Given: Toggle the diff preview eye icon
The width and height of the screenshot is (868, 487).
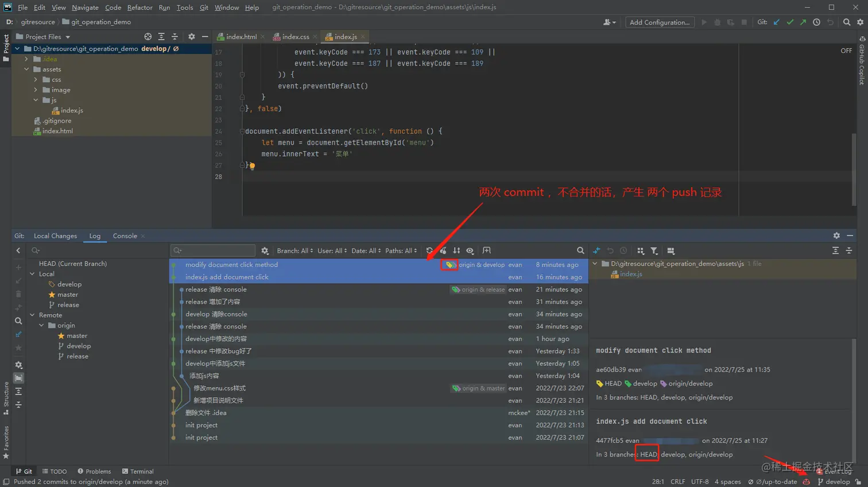Looking at the screenshot, I should tap(470, 250).
